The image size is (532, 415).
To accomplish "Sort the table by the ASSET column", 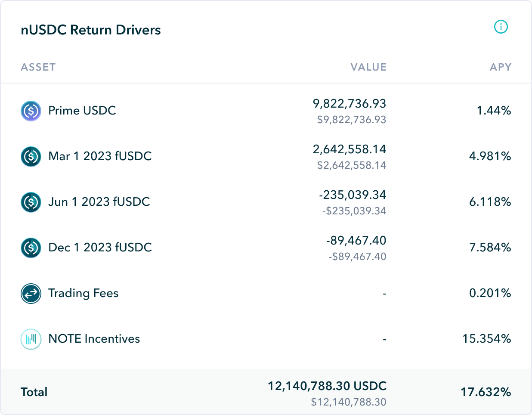I will pyautogui.click(x=38, y=67).
